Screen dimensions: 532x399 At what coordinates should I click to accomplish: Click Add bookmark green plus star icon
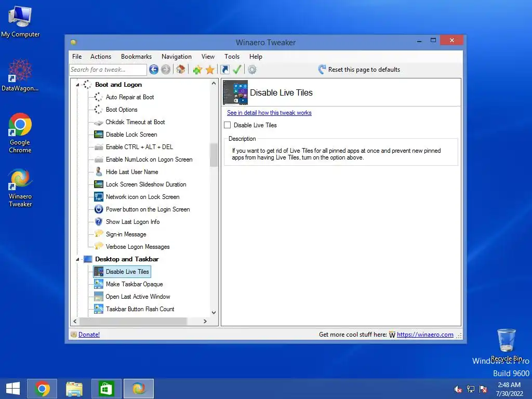(x=197, y=70)
